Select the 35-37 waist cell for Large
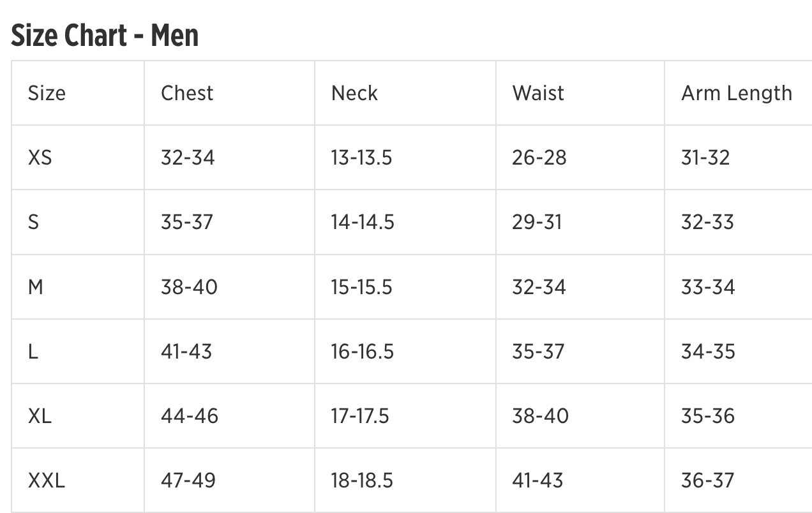This screenshot has width=812, height=513. point(538,352)
